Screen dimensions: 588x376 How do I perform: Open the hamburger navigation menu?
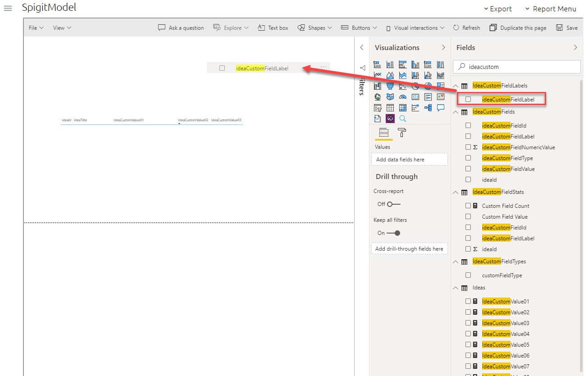tap(8, 8)
